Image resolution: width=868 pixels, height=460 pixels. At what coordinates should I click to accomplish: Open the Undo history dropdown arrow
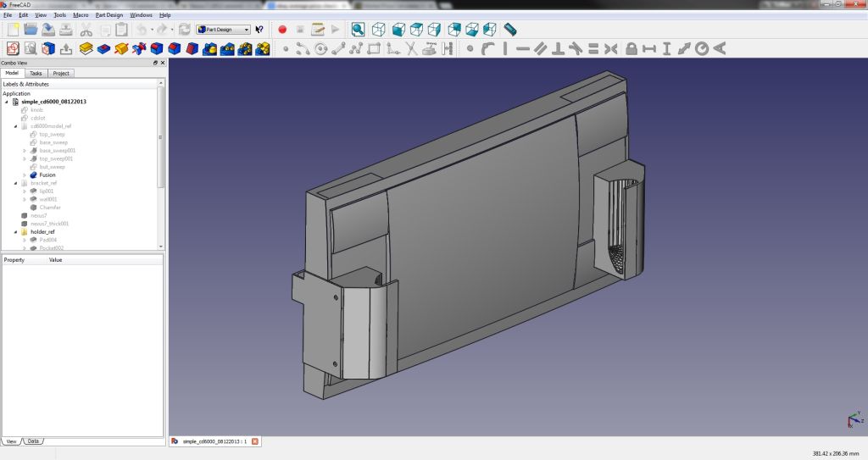click(153, 30)
